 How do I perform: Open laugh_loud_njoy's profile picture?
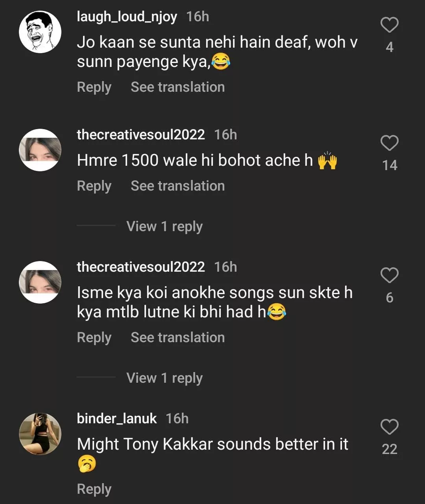pyautogui.click(x=40, y=32)
